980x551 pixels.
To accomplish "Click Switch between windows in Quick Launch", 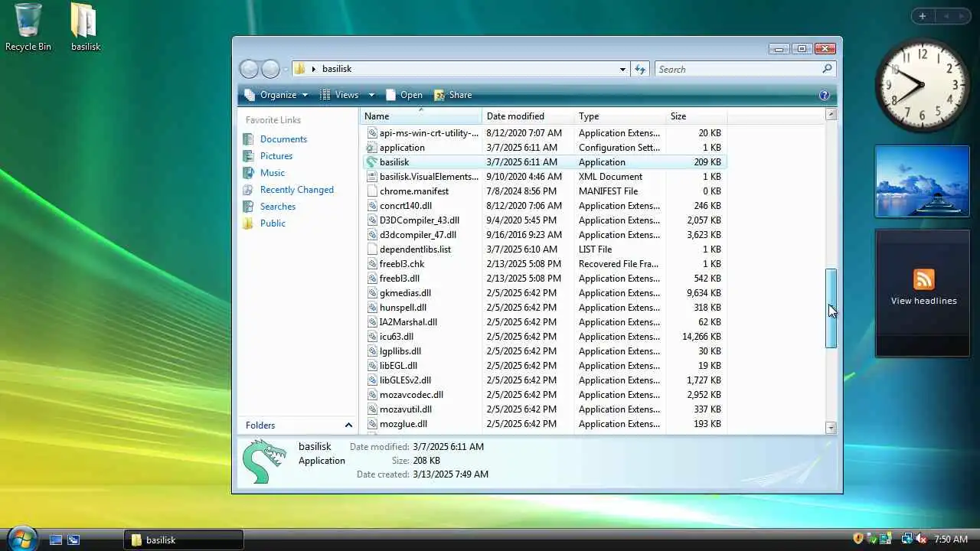I will pos(73,540).
